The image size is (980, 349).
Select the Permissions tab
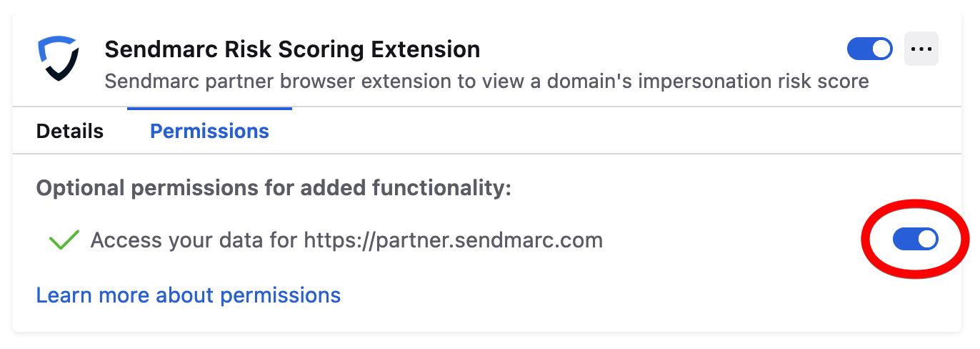(x=209, y=132)
